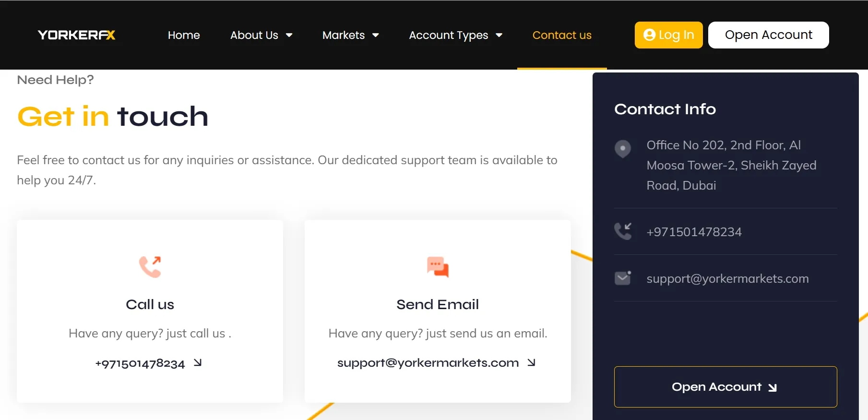Click the envelope icon in Contact Info

tap(623, 278)
